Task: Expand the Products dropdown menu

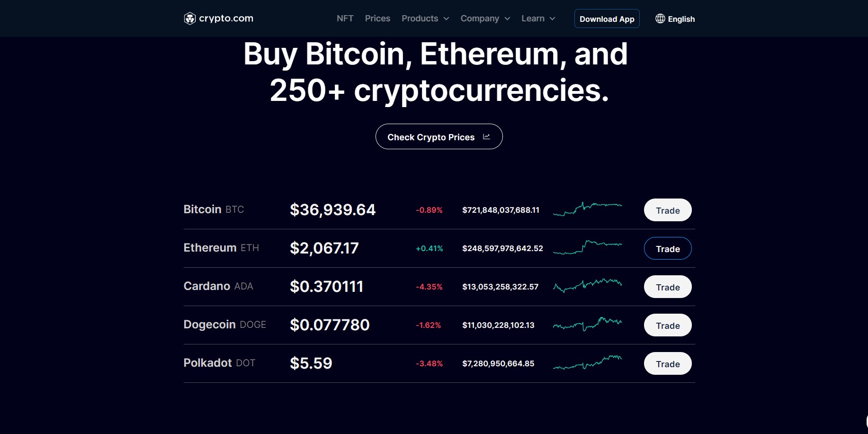Action: (425, 18)
